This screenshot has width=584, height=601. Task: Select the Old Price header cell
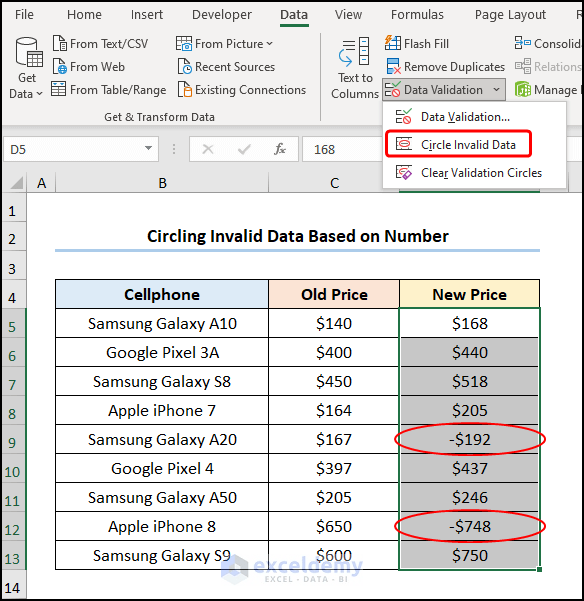coord(334,294)
